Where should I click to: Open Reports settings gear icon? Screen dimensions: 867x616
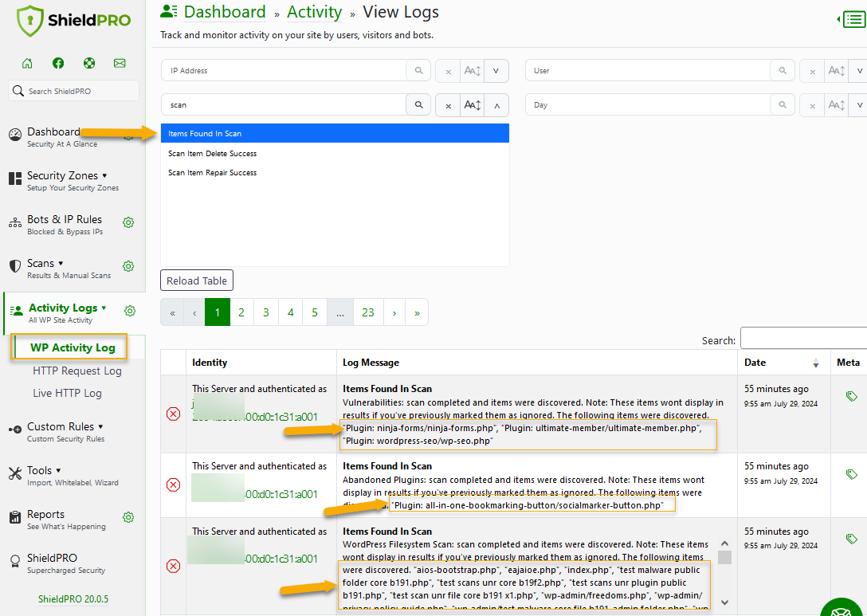tap(128, 517)
